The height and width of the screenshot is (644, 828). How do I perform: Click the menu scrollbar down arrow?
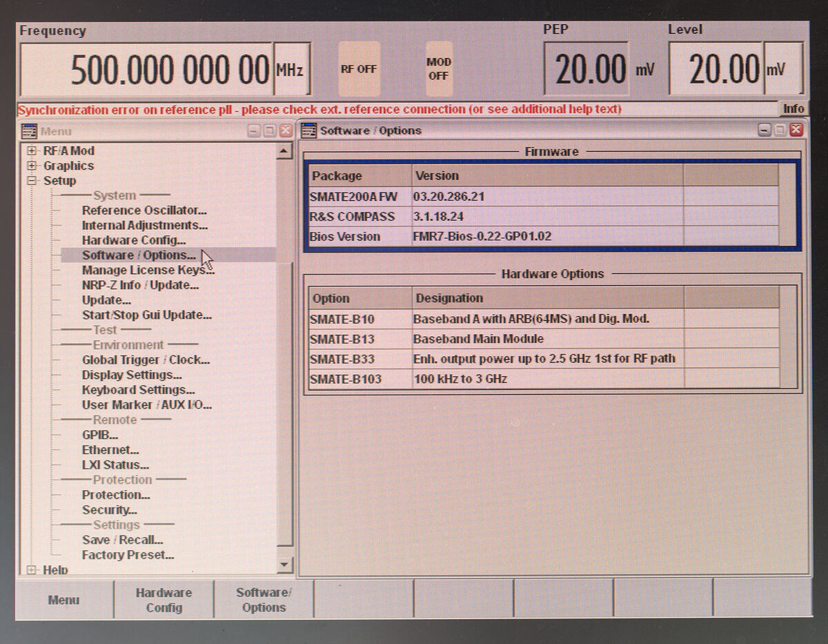[x=284, y=565]
